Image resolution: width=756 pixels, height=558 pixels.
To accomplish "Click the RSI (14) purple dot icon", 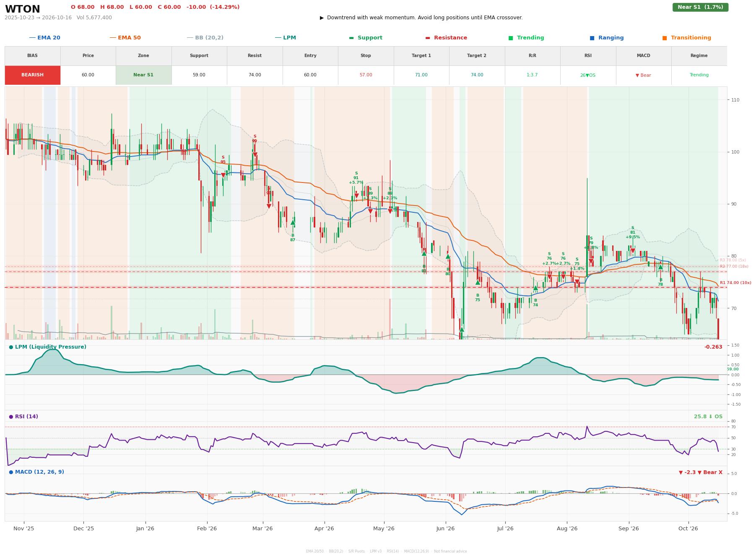I will [11, 417].
